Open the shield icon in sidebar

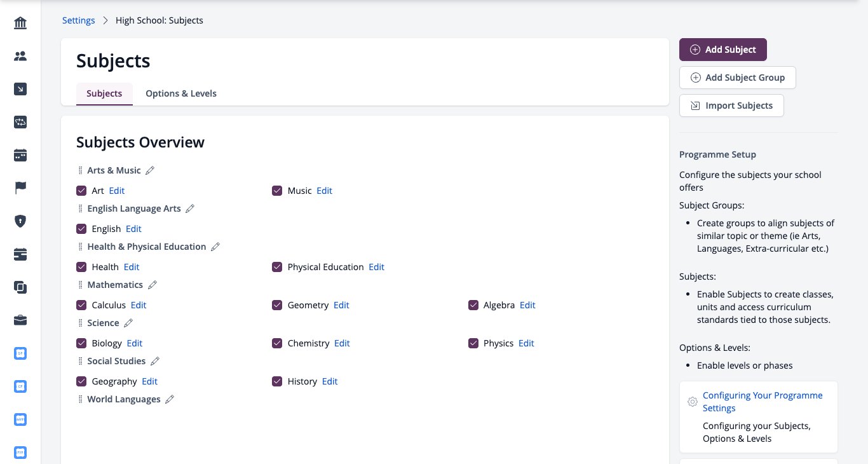click(x=20, y=221)
